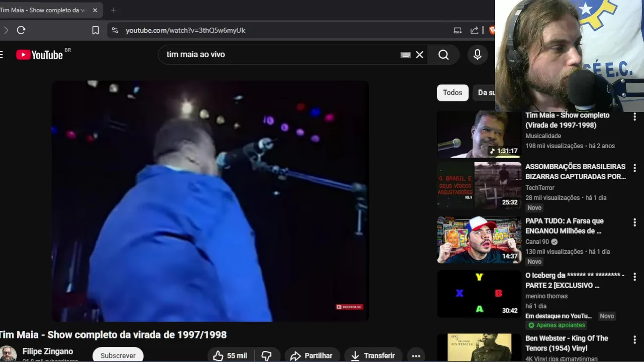Dislike the video with thumbs down
644x362 pixels.
click(x=267, y=356)
